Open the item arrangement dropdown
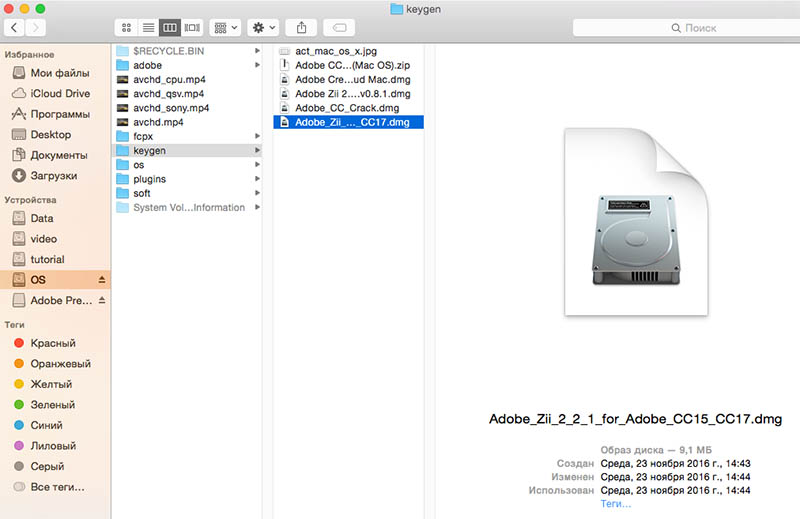 225,28
